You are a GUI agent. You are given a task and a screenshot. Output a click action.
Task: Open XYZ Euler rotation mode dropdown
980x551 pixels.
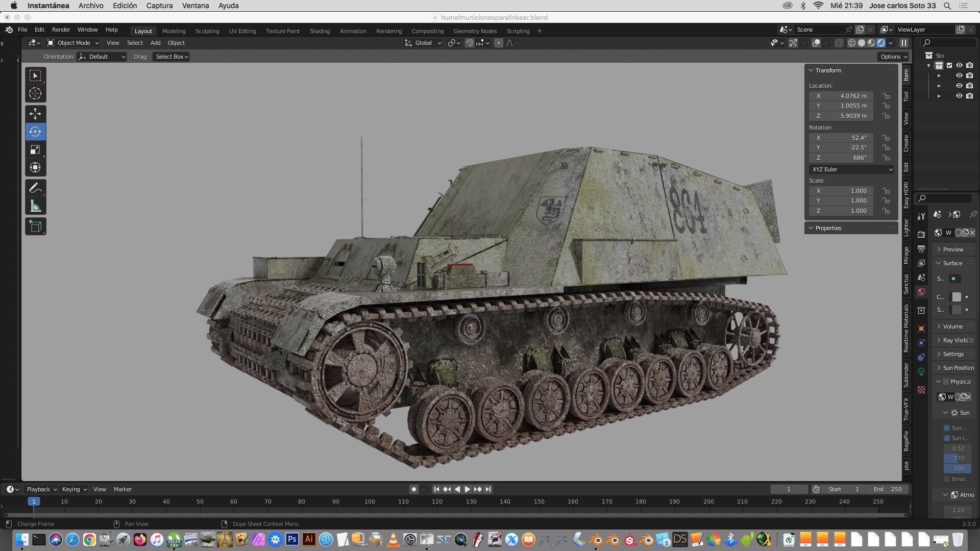click(851, 169)
